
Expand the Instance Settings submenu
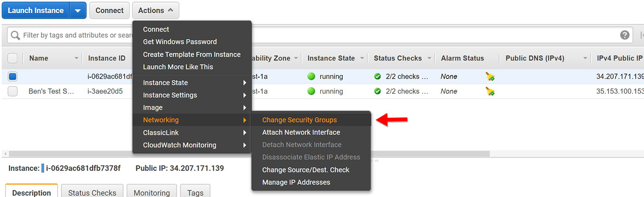point(192,95)
